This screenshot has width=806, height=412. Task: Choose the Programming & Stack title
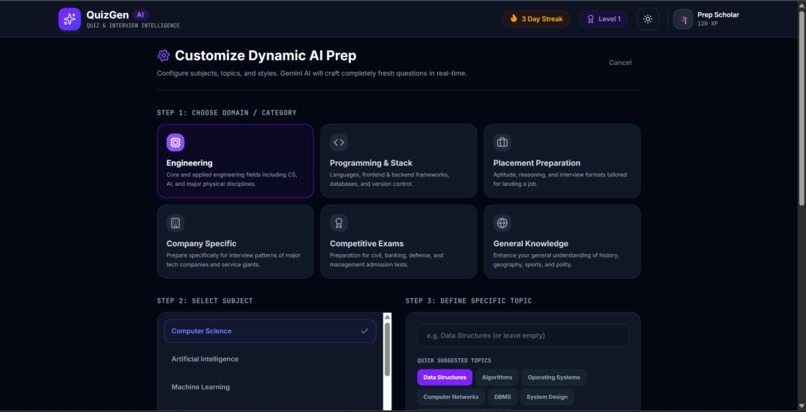click(x=371, y=163)
